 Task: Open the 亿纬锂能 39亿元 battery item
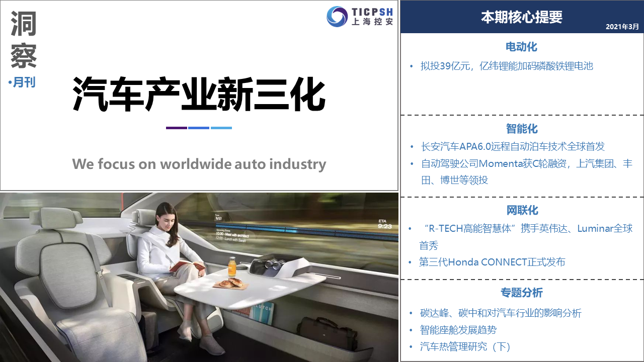(x=507, y=66)
